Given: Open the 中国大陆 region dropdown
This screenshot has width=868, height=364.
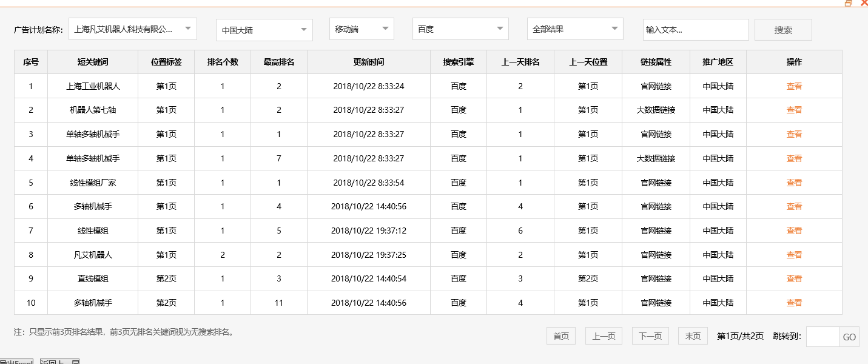Looking at the screenshot, I should [x=264, y=29].
